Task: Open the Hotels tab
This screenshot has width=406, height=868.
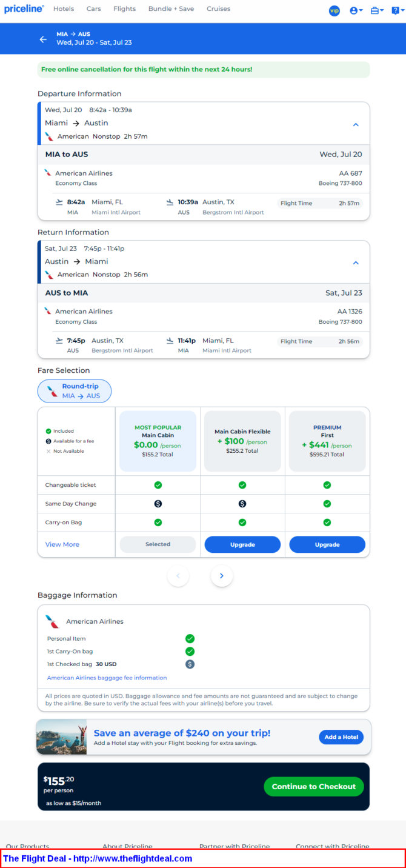Action: pyautogui.click(x=64, y=9)
